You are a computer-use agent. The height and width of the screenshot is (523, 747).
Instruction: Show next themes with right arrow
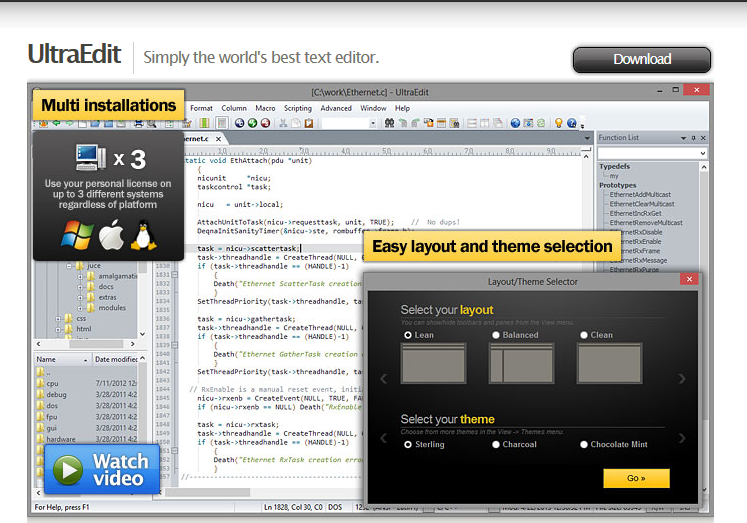pos(682,438)
